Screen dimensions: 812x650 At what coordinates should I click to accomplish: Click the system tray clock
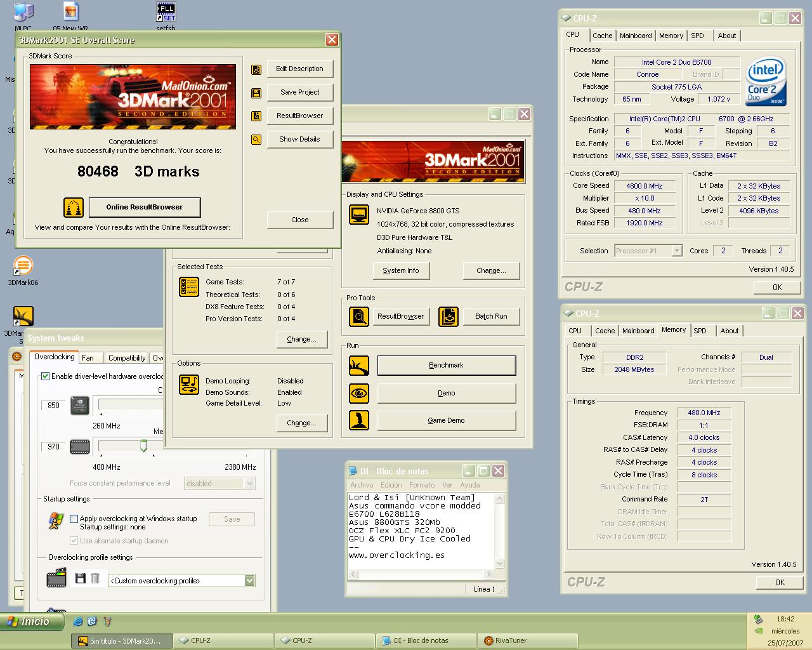pos(785,619)
